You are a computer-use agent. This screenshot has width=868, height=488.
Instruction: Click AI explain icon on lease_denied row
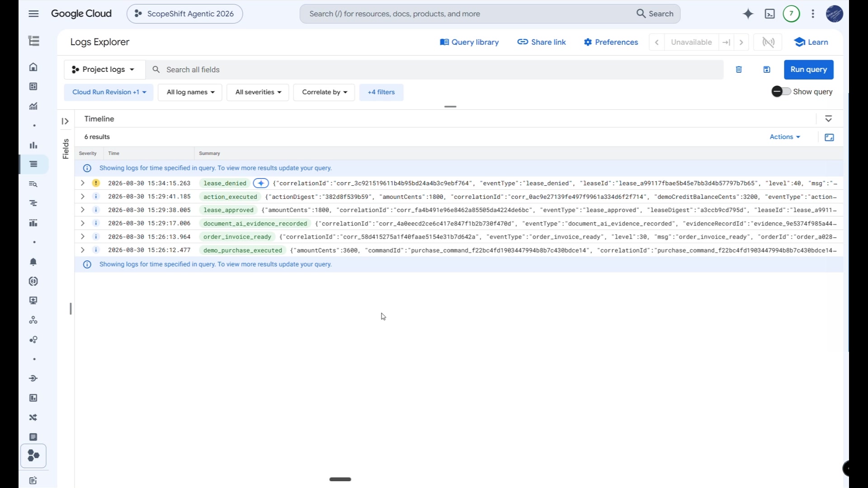point(261,183)
